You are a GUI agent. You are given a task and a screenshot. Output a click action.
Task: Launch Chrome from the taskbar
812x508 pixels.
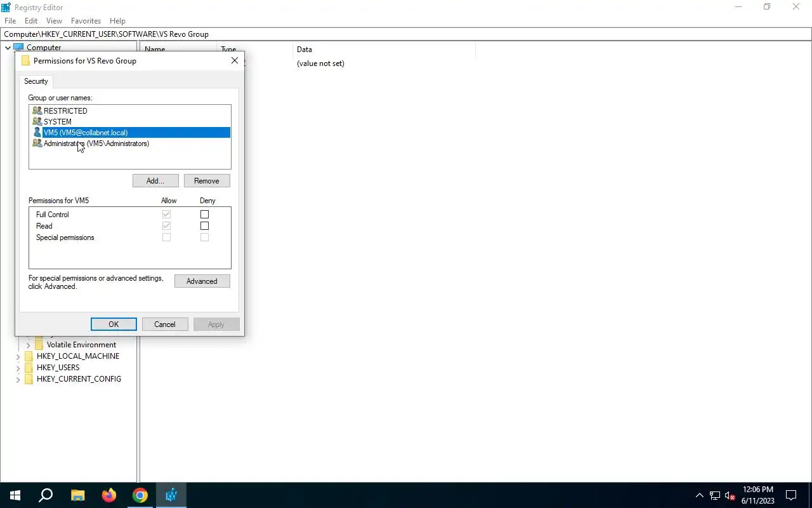140,495
